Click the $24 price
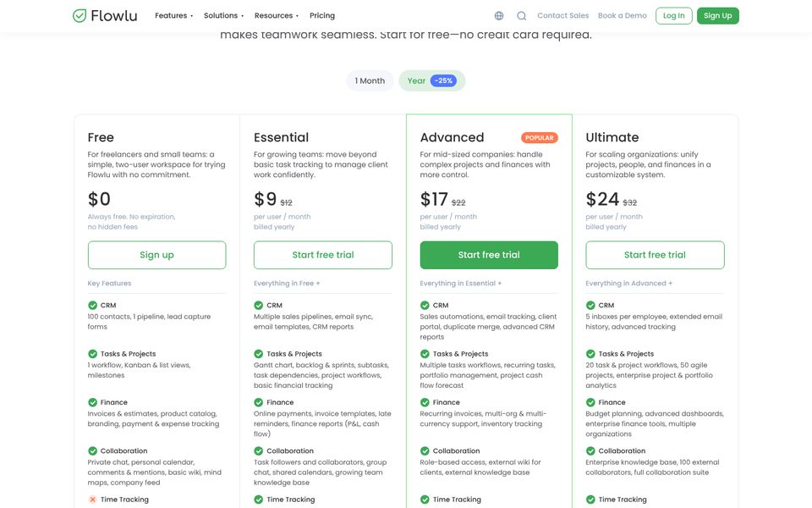 click(x=602, y=199)
